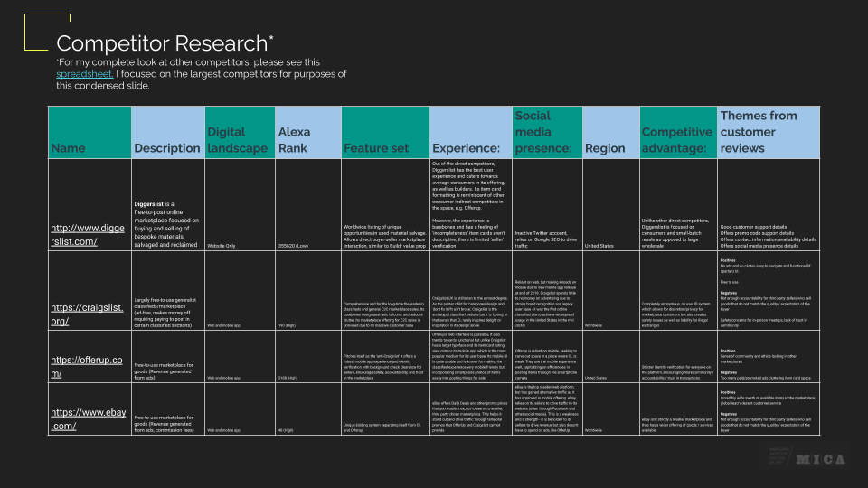Select the Craigslist customer reviews cell

[769, 291]
